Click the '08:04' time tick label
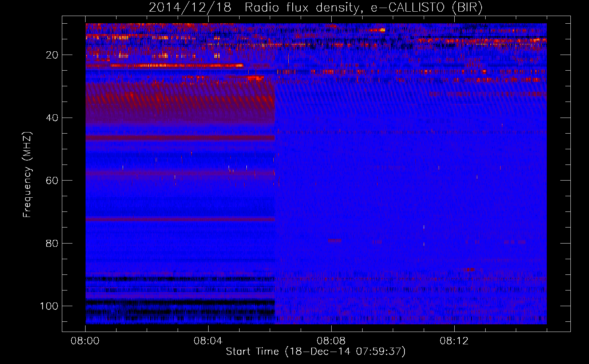Image resolution: width=589 pixels, height=364 pixels. pos(208,341)
